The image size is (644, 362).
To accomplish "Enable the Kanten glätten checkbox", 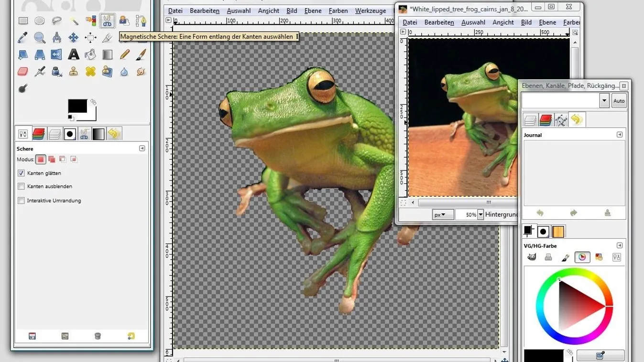I will coord(21,173).
